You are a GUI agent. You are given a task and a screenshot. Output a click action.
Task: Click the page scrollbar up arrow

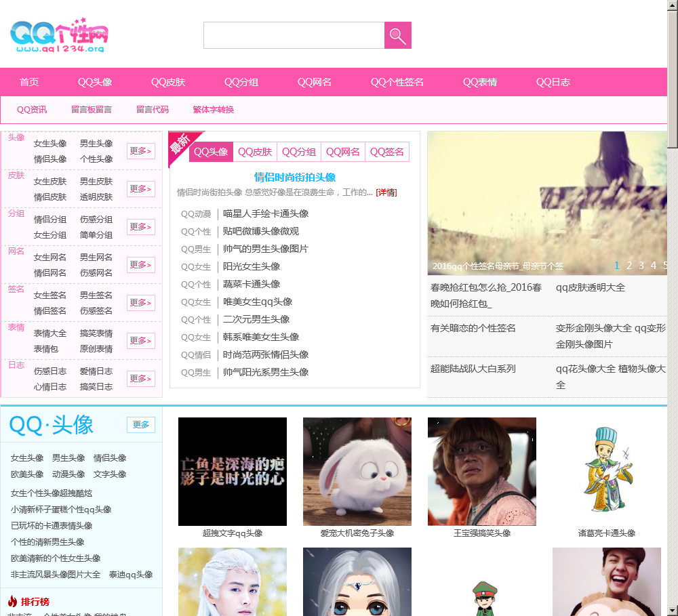(673, 5)
